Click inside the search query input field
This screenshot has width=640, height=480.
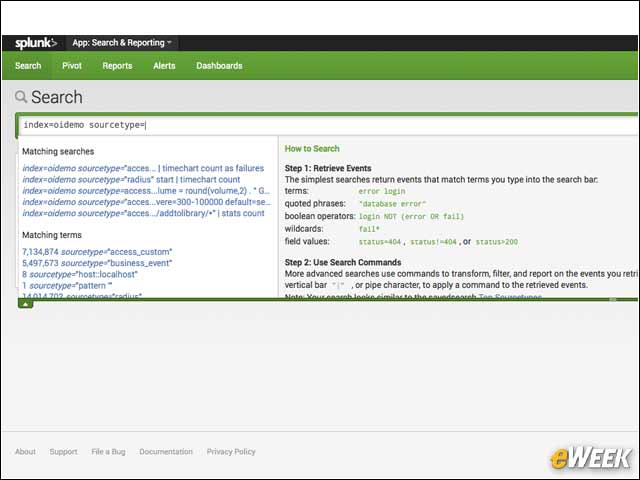coord(329,125)
